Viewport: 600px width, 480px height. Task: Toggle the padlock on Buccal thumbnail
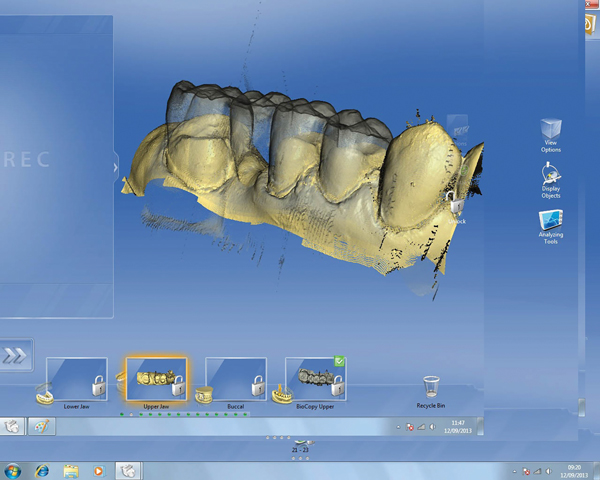257,386
